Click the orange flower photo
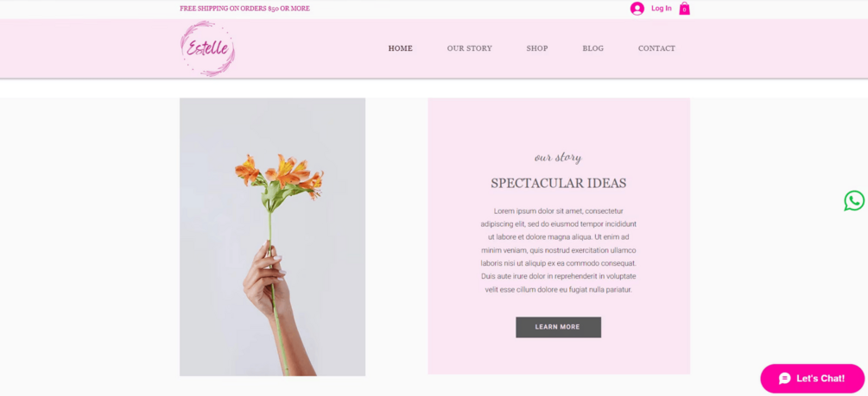The width and height of the screenshot is (868, 396). (272, 236)
